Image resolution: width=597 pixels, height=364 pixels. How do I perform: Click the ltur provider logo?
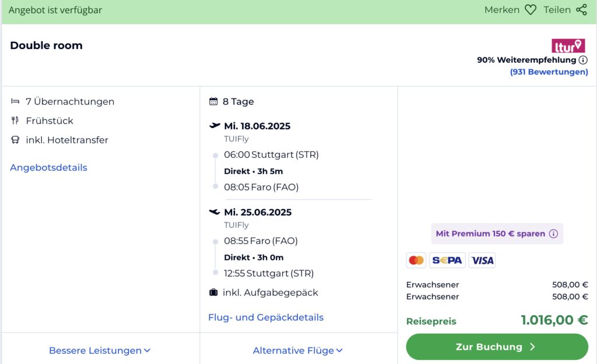tap(568, 46)
